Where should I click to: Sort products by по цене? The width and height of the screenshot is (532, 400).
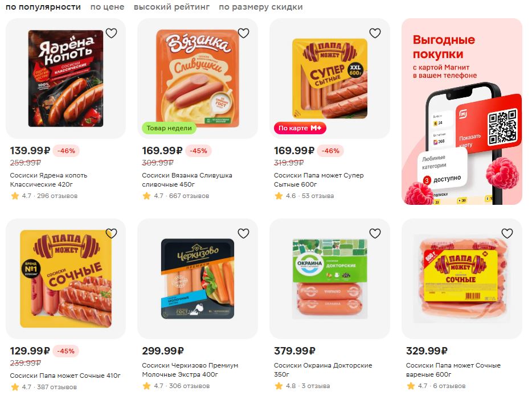pos(107,7)
